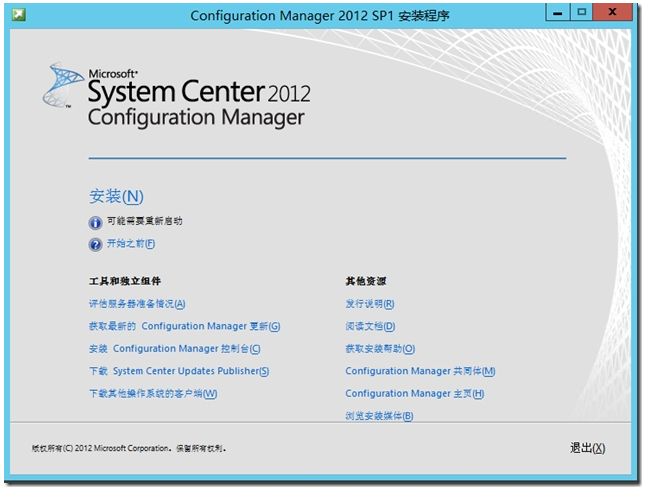646x489 pixels.
Task: Click the Microsoft copyright notice text
Action: (129, 448)
